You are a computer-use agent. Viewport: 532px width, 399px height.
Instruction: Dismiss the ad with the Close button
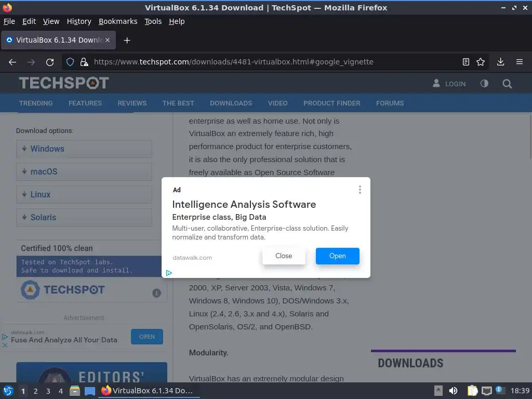284,256
